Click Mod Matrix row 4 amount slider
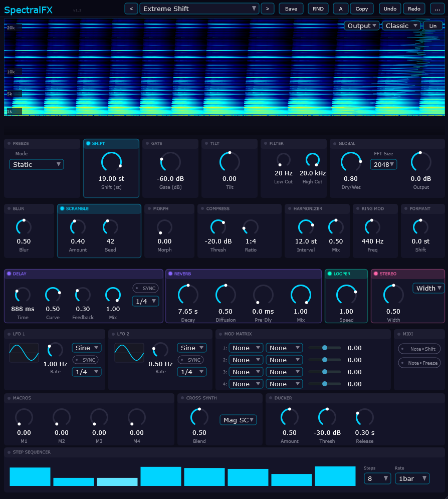Viewport: 448px width, 499px height. click(x=325, y=384)
